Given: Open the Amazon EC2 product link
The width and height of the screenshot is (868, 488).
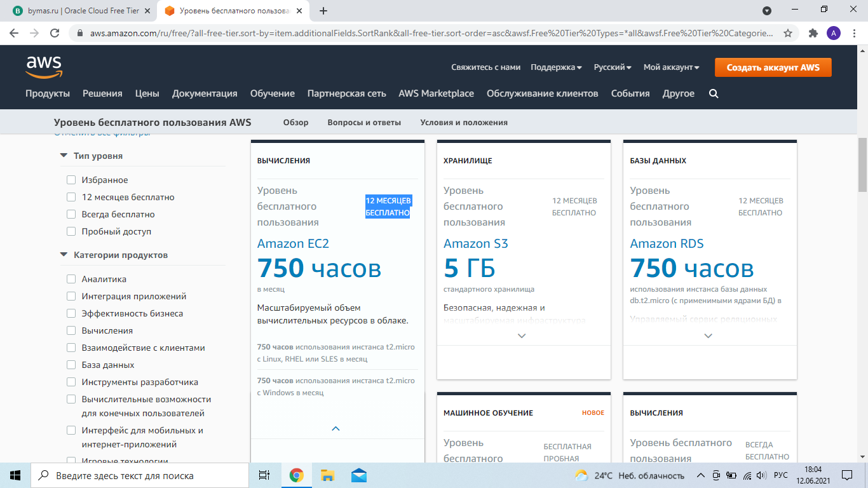Looking at the screenshot, I should point(293,243).
